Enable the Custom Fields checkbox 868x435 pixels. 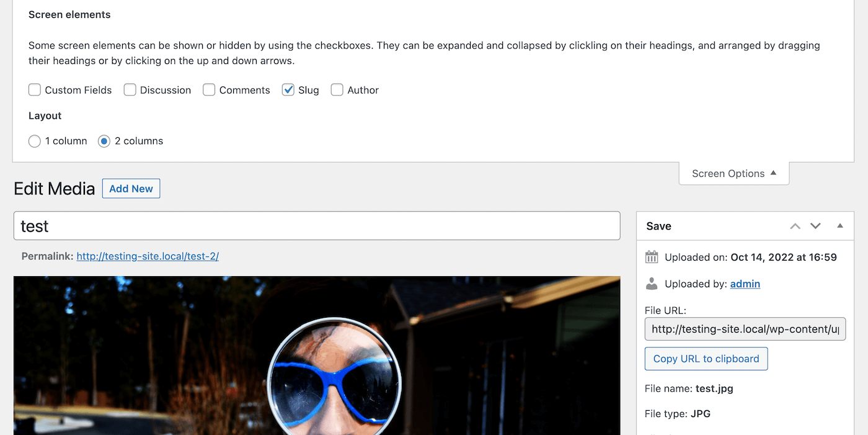coord(35,90)
